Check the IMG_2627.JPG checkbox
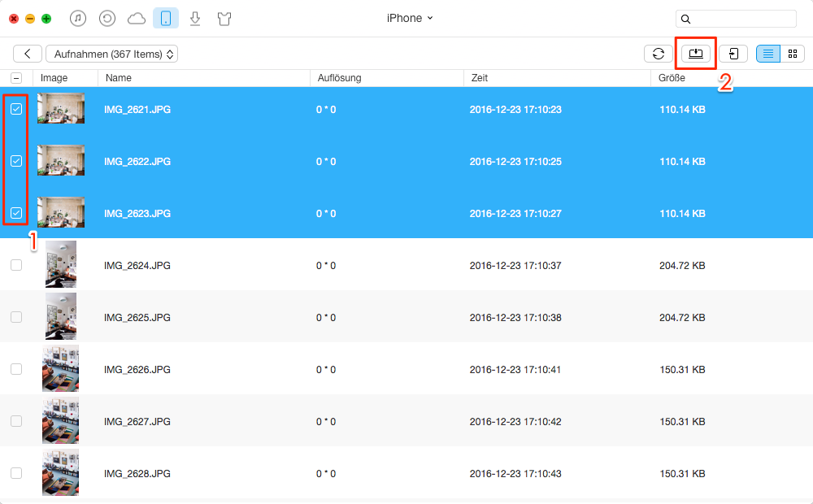Image resolution: width=813 pixels, height=504 pixels. pyautogui.click(x=16, y=421)
